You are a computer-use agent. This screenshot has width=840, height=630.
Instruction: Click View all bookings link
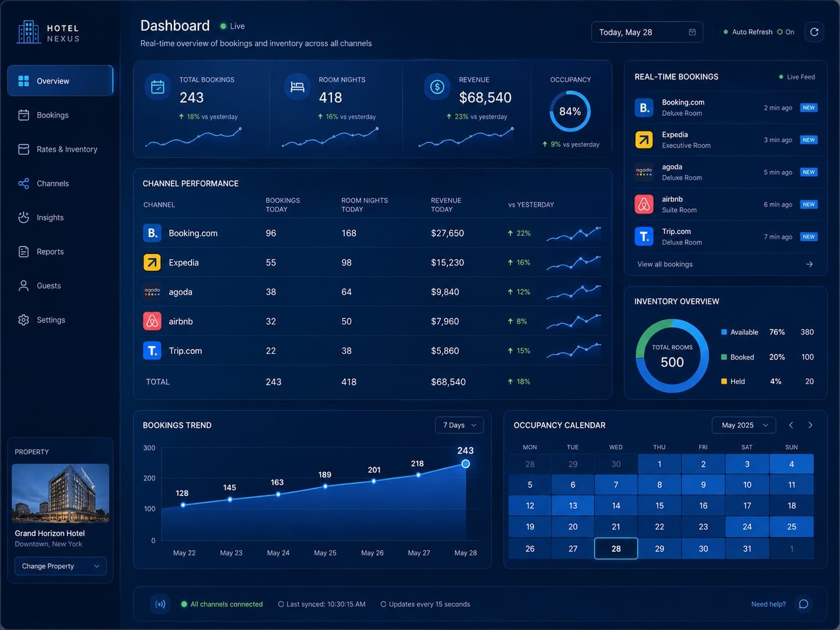(665, 264)
